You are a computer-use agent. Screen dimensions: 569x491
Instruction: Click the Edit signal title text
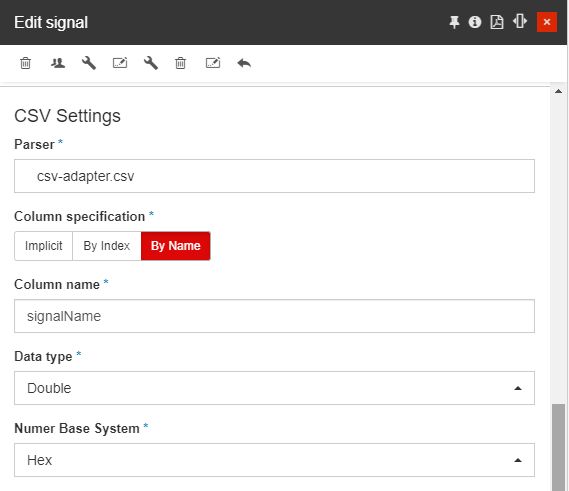coord(51,22)
